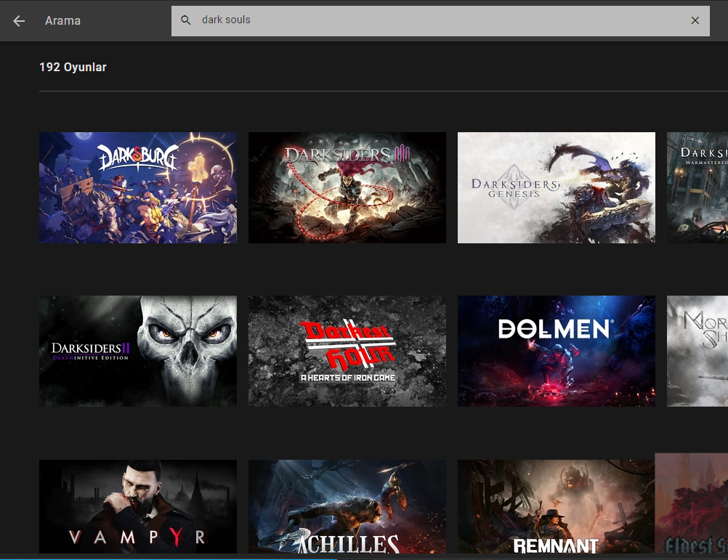Open the Vampyr game tile
This screenshot has width=728, height=560.
tap(138, 507)
